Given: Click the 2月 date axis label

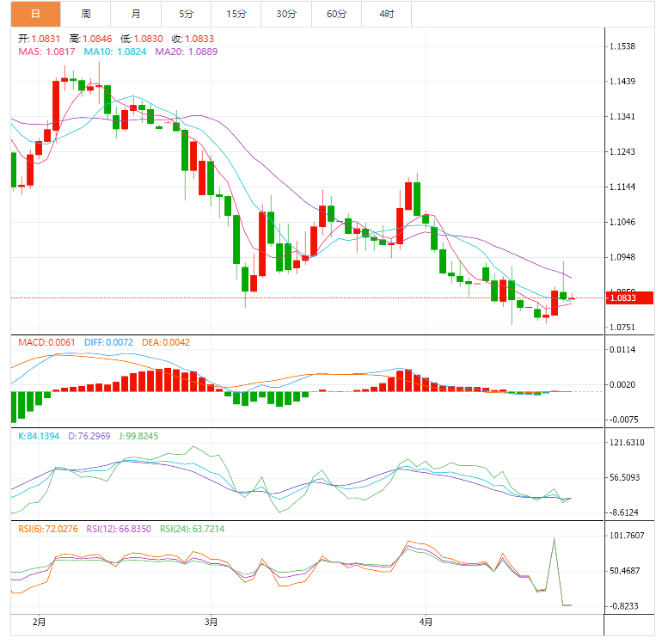Looking at the screenshot, I should coord(39,622).
